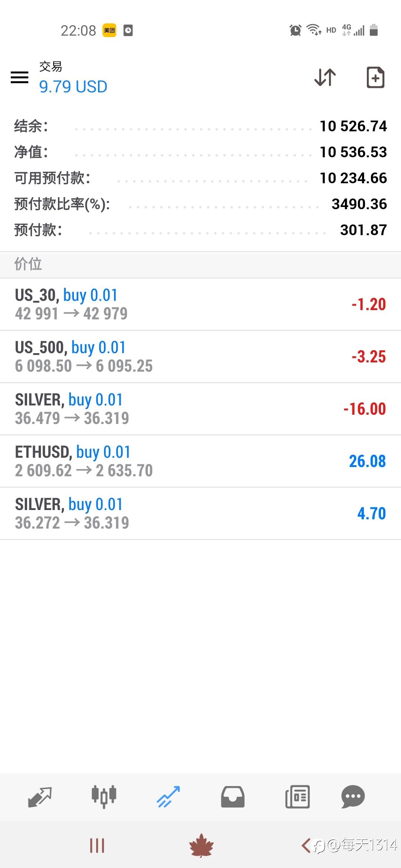Expand the US_500 buy position details

(x=200, y=356)
